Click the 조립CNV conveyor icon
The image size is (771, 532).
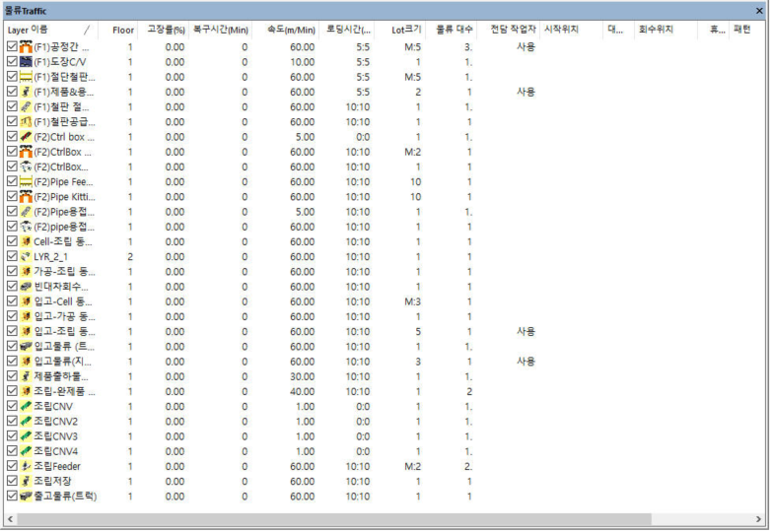tap(26, 406)
